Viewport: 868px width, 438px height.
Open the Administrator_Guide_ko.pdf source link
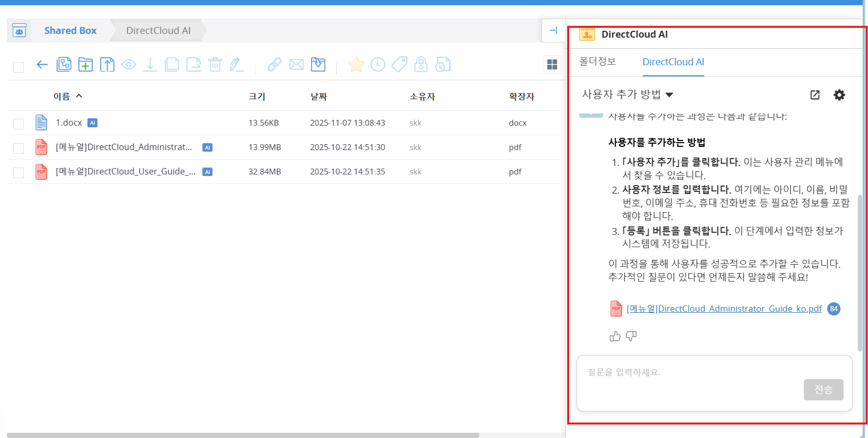724,309
